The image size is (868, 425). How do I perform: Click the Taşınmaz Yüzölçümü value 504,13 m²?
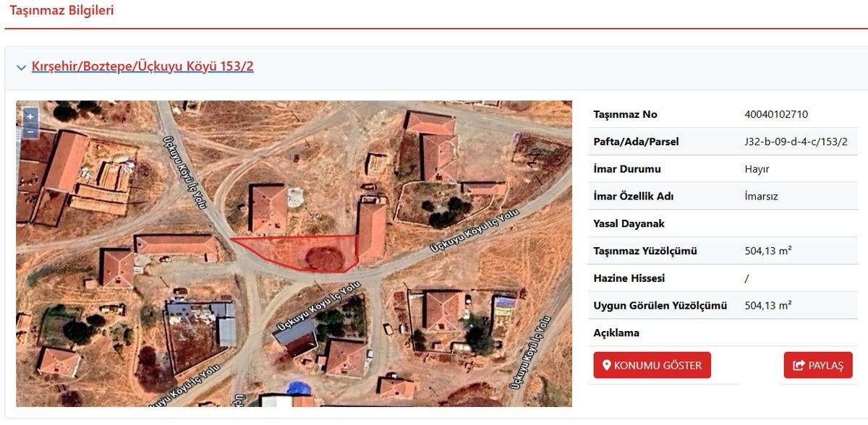tap(767, 251)
